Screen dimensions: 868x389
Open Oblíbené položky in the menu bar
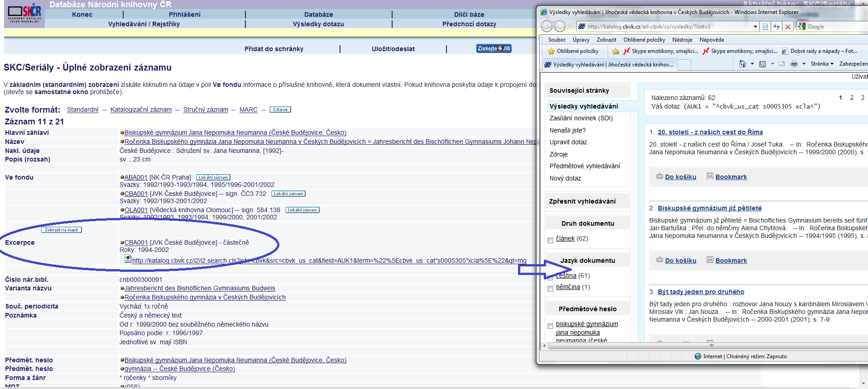point(644,40)
